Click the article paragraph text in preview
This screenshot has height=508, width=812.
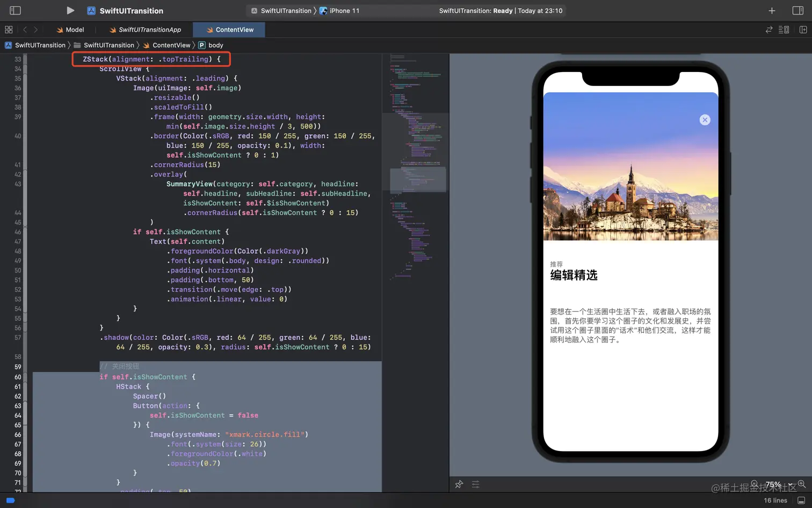pyautogui.click(x=630, y=325)
